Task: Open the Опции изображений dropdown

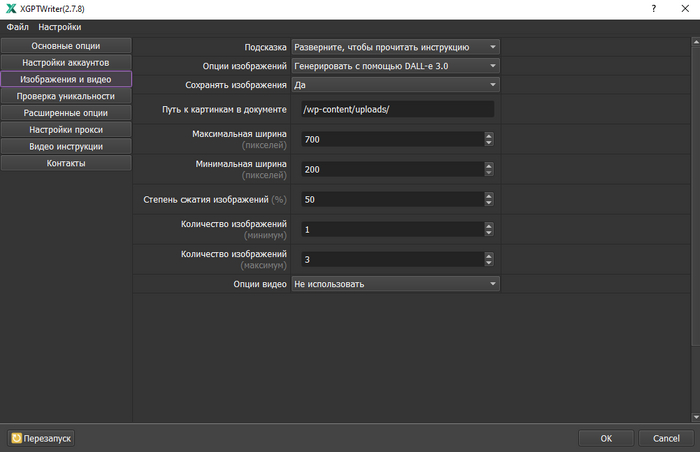Action: tap(395, 66)
